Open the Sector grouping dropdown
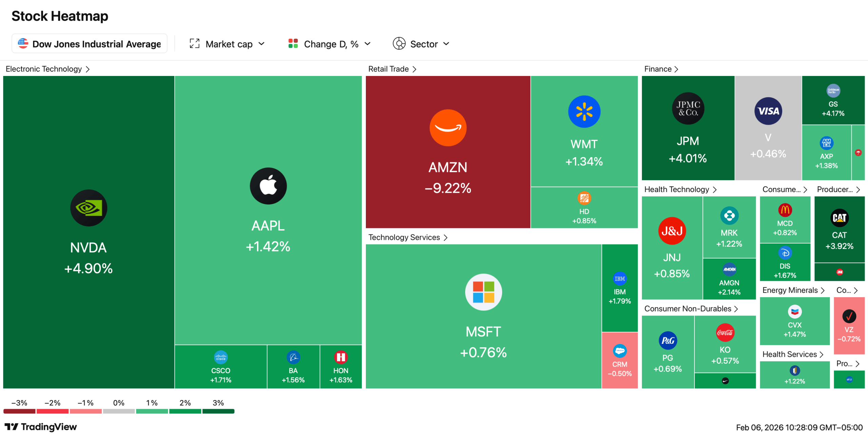868x439 pixels. 421,44
